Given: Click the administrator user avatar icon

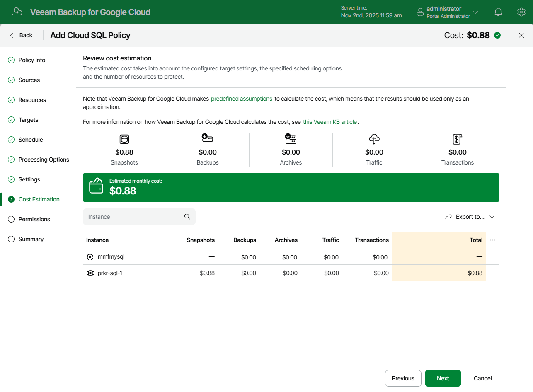Looking at the screenshot, I should 420,12.
